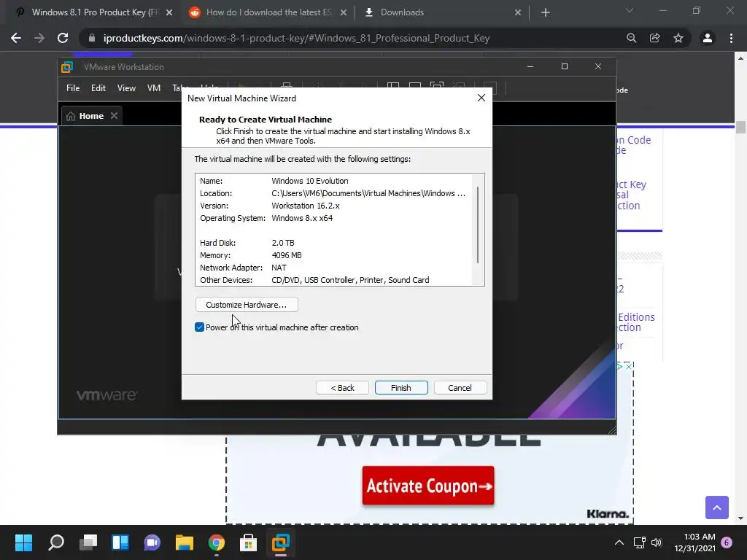Open Customize Hardware dialog
The width and height of the screenshot is (747, 560).
[247, 305]
